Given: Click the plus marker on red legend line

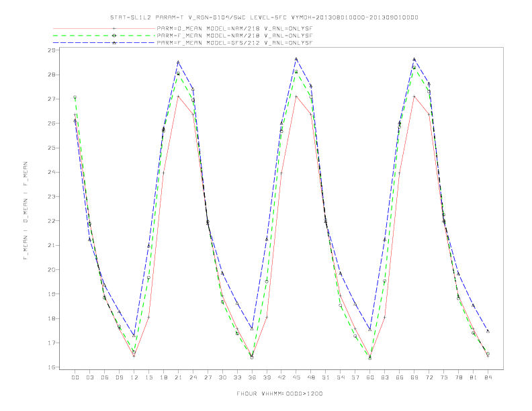Looking at the screenshot, I should (x=114, y=28).
